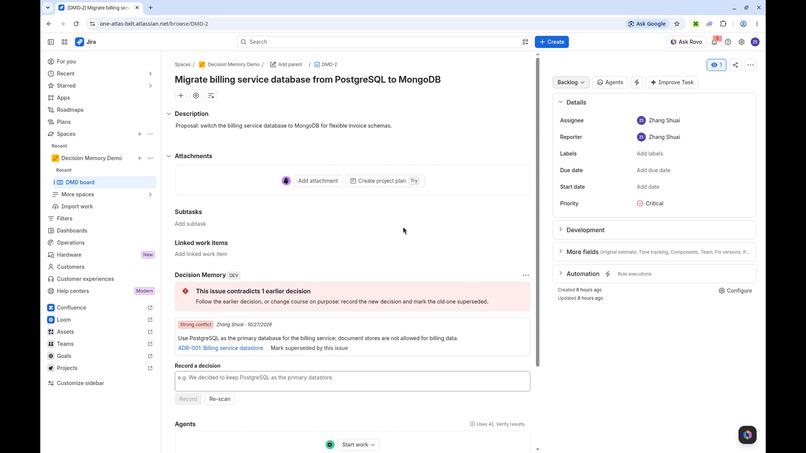Reload the page in browser toolbar

(x=76, y=24)
